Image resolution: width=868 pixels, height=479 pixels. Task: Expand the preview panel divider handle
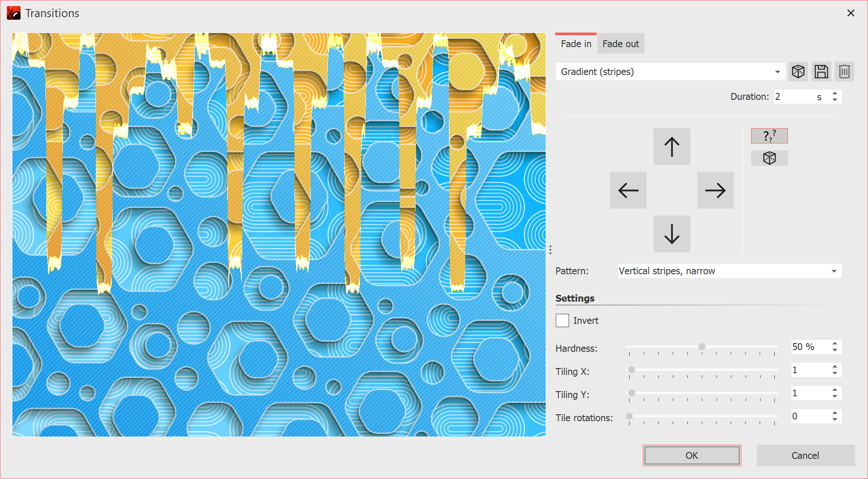coord(550,249)
